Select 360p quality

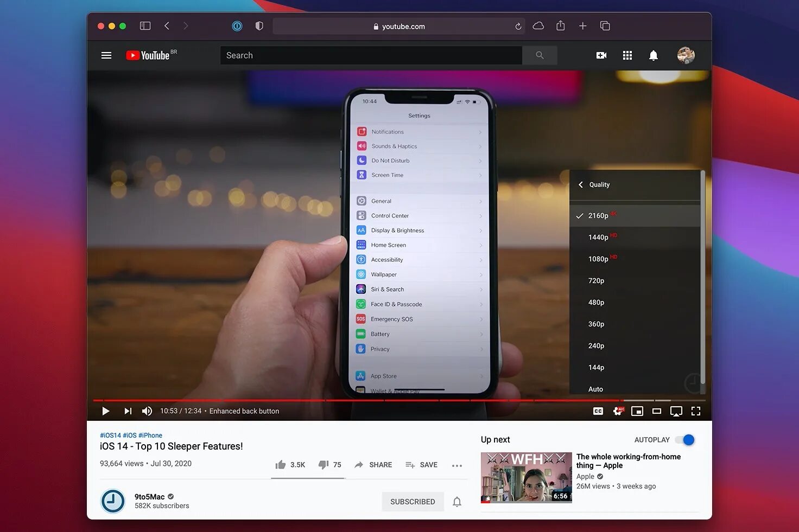[x=635, y=324]
